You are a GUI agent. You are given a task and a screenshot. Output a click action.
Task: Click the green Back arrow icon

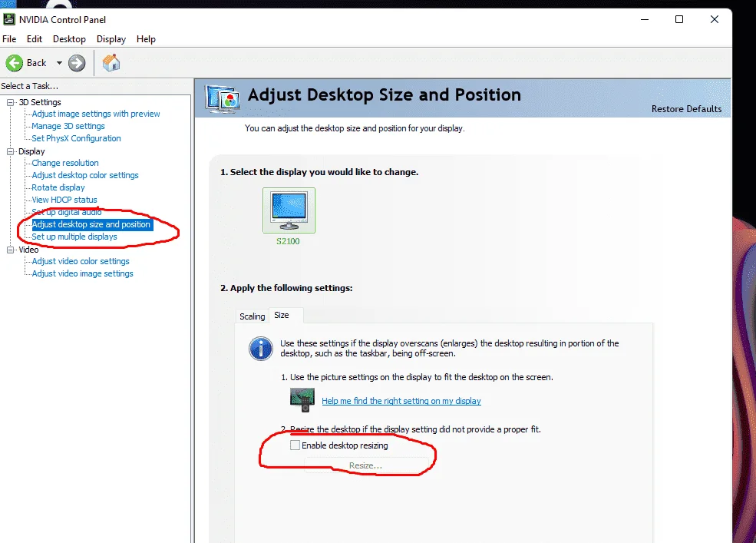click(x=15, y=63)
